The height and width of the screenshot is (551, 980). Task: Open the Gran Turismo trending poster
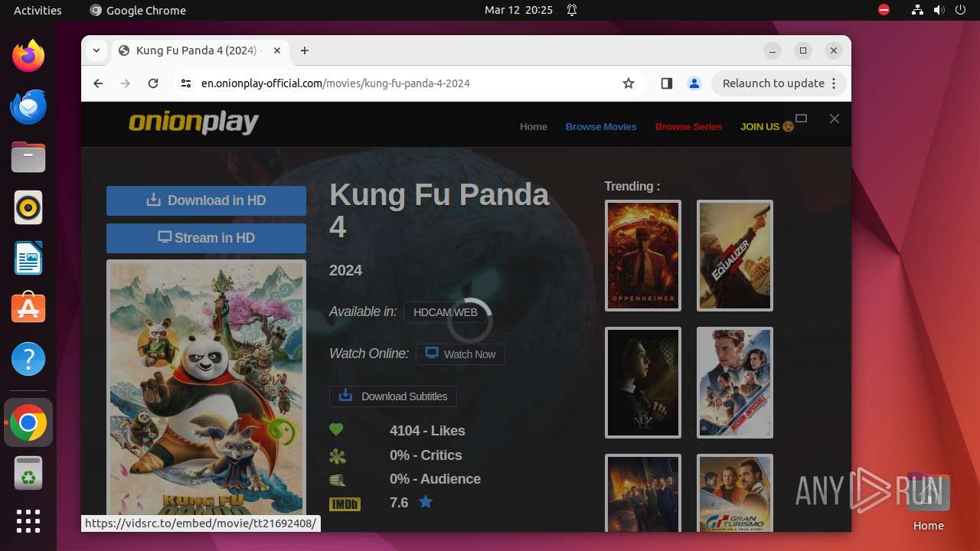pyautogui.click(x=735, y=493)
